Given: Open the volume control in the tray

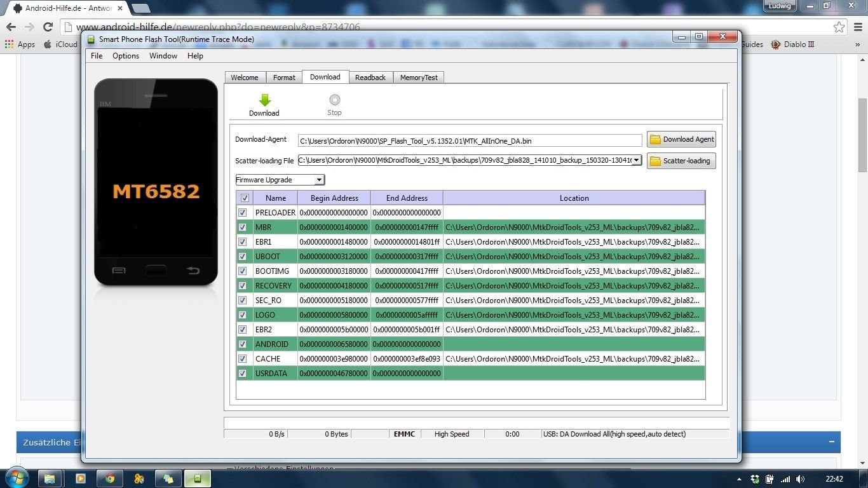Looking at the screenshot, I should click(x=800, y=479).
